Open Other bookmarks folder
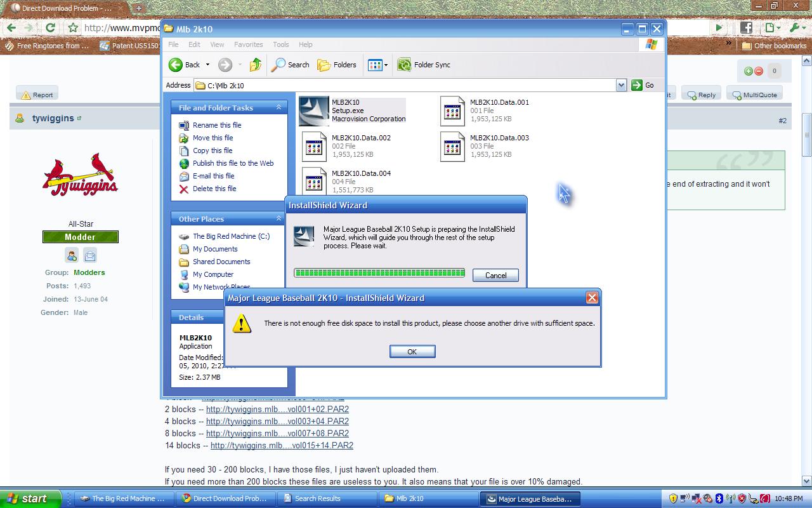 [x=773, y=46]
